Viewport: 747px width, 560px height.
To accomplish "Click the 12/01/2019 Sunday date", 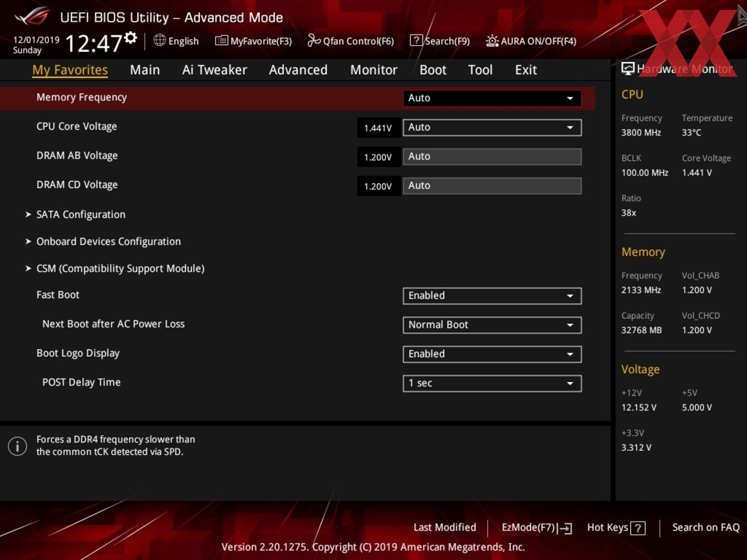I will click(36, 45).
